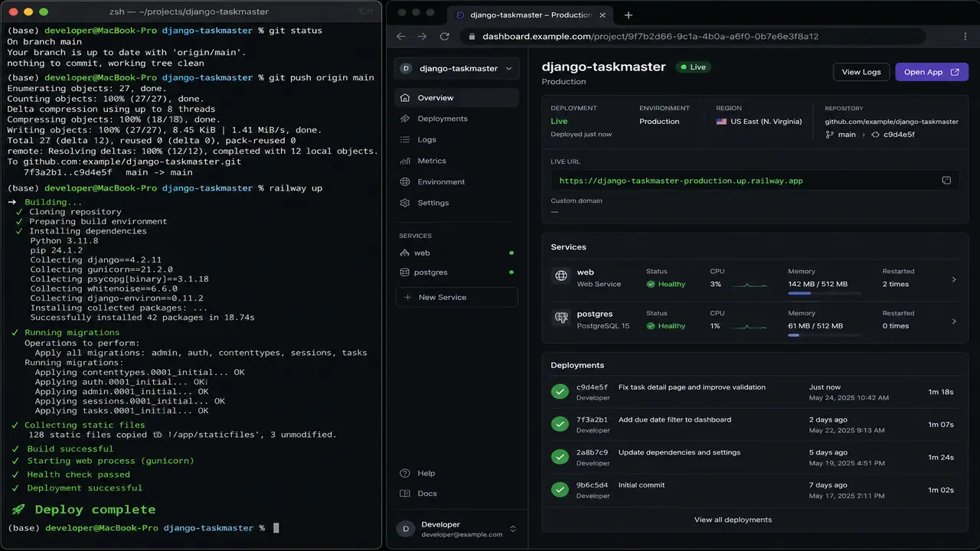Screen dimensions: 980x551
Task: Click the git branch icon beside main
Action: [829, 135]
